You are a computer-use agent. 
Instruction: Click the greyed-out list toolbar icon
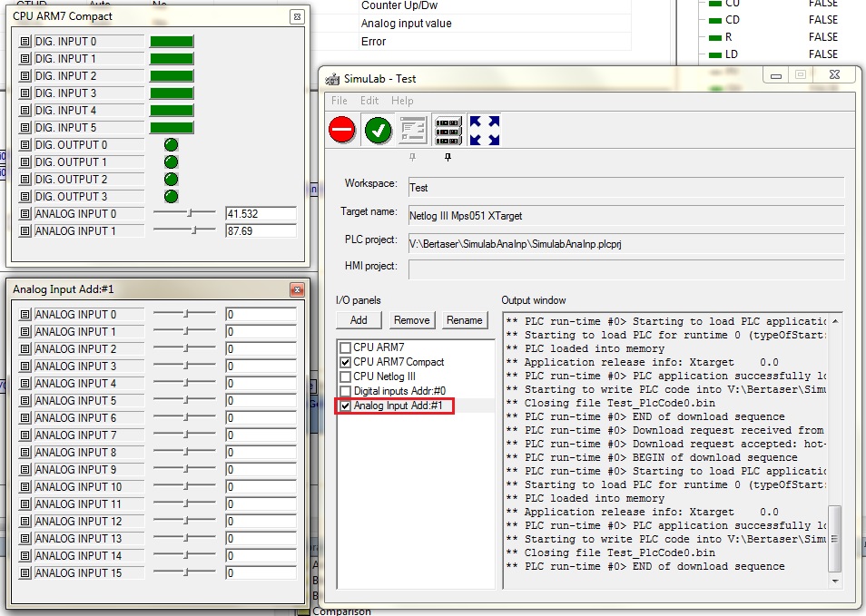tap(413, 131)
